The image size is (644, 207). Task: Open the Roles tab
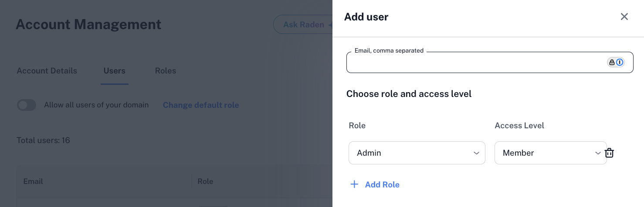click(166, 71)
